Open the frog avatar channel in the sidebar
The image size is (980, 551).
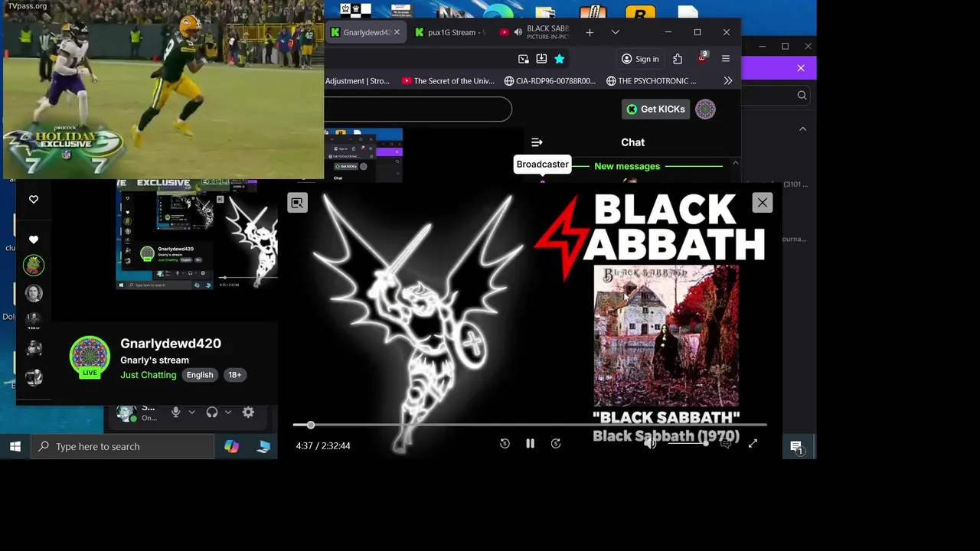pos(34,266)
